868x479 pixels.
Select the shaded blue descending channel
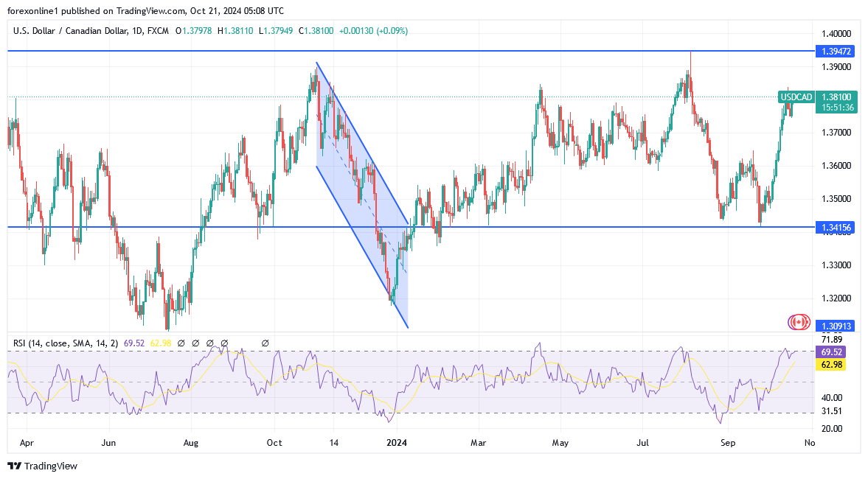pyautogui.click(x=363, y=194)
